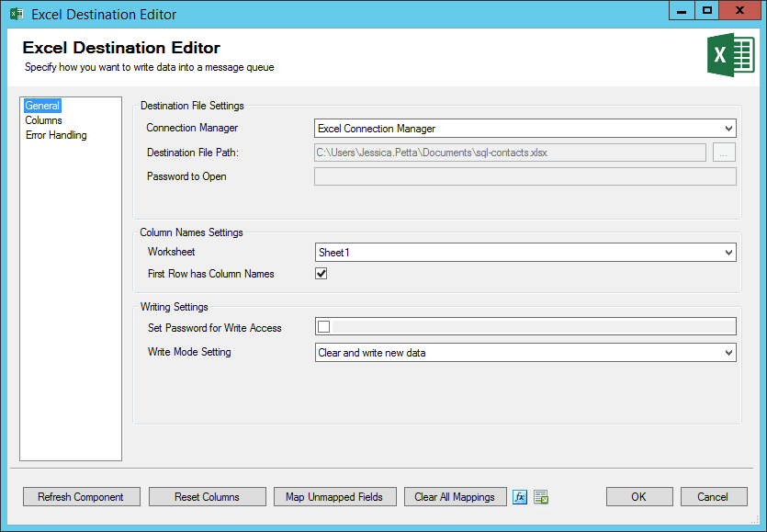The height and width of the screenshot is (532, 767).
Task: Expand the Write Mode Setting dropdown
Action: (x=729, y=352)
